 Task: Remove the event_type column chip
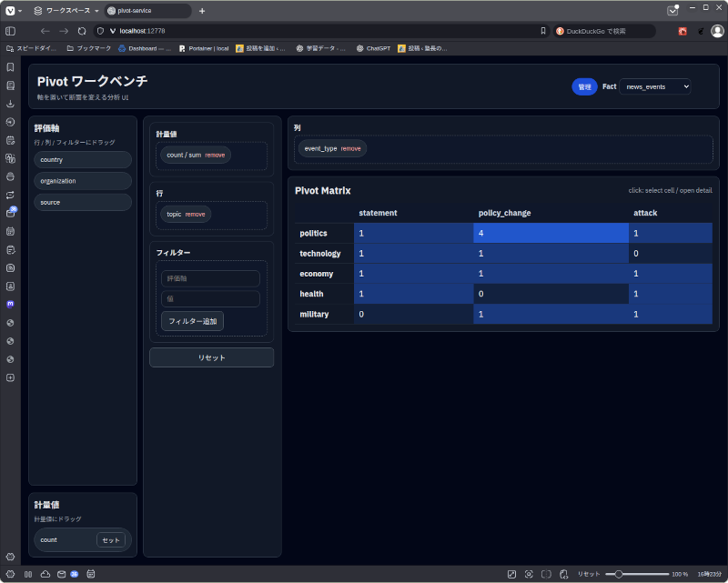(351, 148)
